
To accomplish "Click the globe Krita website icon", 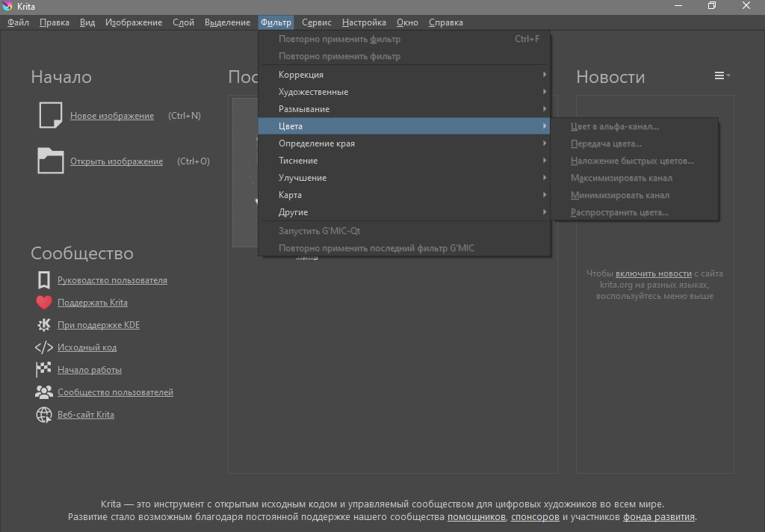I will (x=44, y=415).
